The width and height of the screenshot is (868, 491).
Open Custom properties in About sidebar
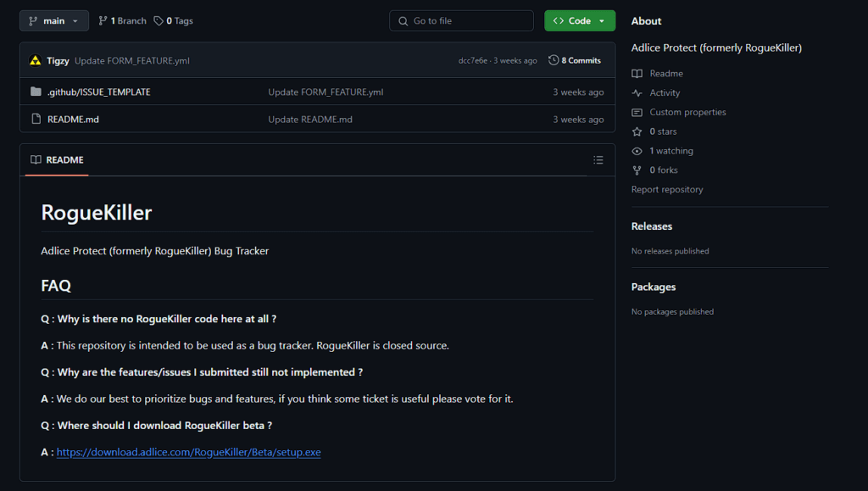tap(687, 112)
